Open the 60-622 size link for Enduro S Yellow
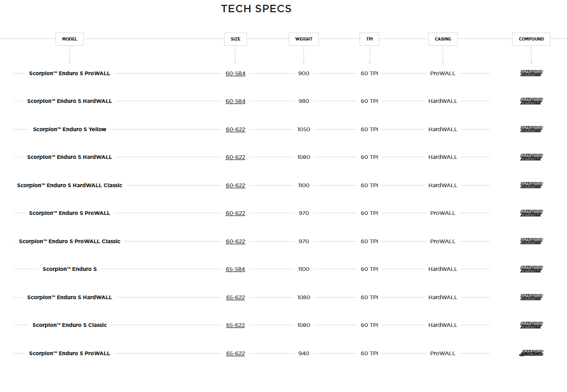The image size is (567, 392). coord(235,130)
